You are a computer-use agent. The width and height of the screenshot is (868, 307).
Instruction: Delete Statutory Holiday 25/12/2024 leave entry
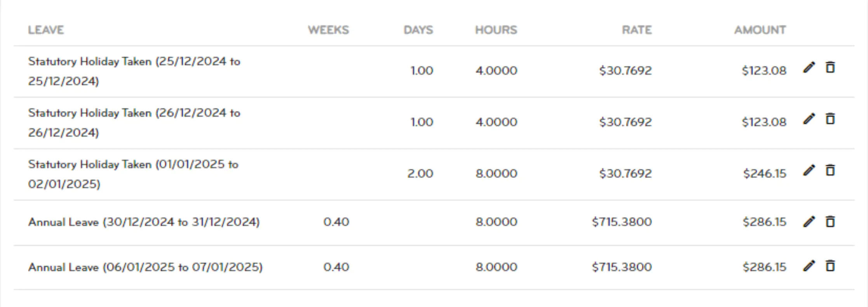coord(830,67)
